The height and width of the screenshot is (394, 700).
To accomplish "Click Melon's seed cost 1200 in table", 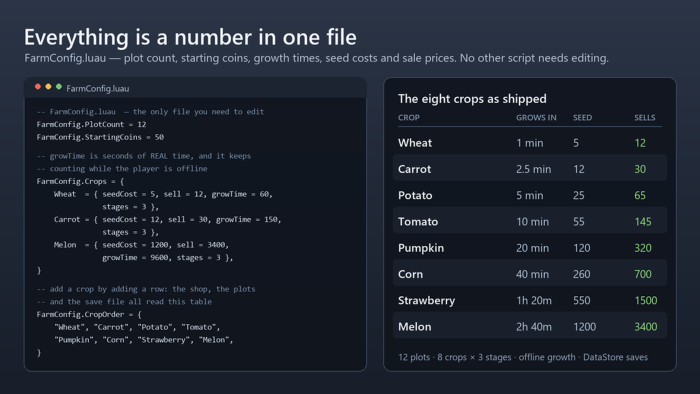I will click(584, 327).
